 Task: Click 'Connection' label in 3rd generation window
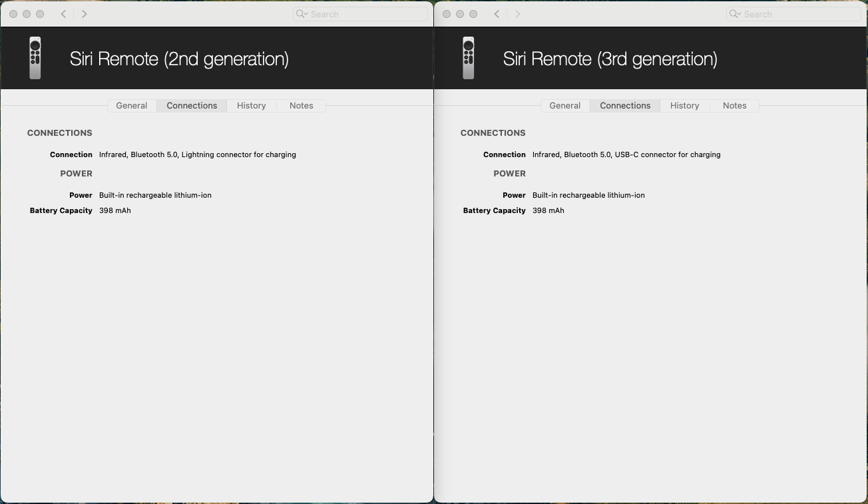point(504,154)
